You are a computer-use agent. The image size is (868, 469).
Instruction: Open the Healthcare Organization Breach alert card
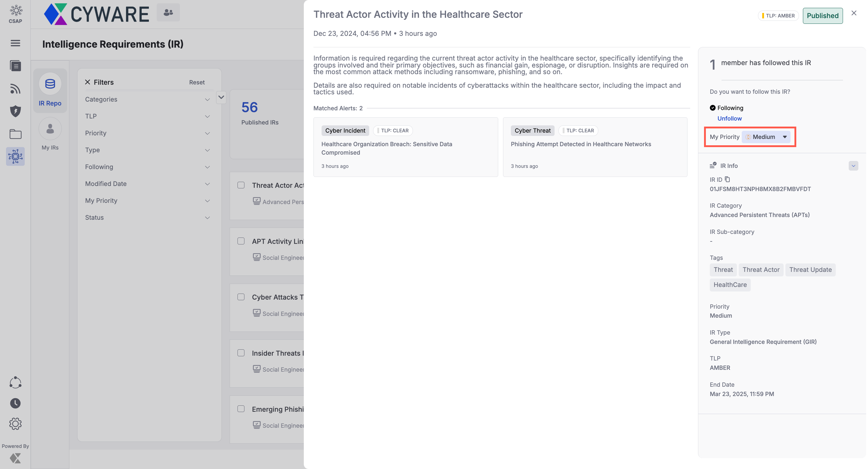pos(405,147)
